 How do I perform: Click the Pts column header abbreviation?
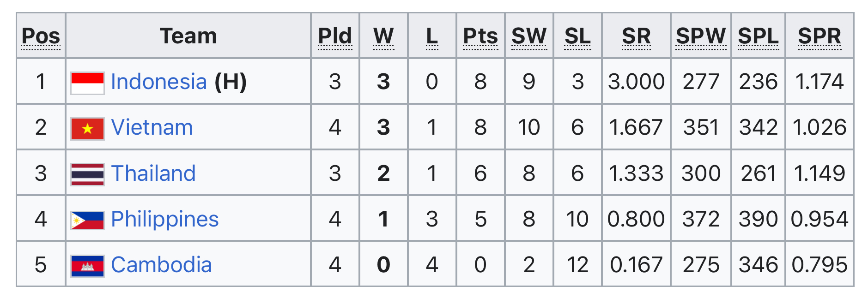point(480,36)
